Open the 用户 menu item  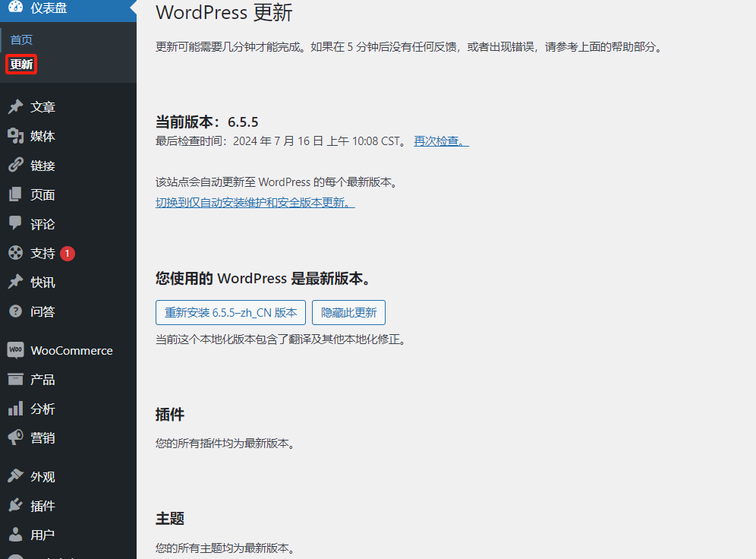pyautogui.click(x=43, y=535)
